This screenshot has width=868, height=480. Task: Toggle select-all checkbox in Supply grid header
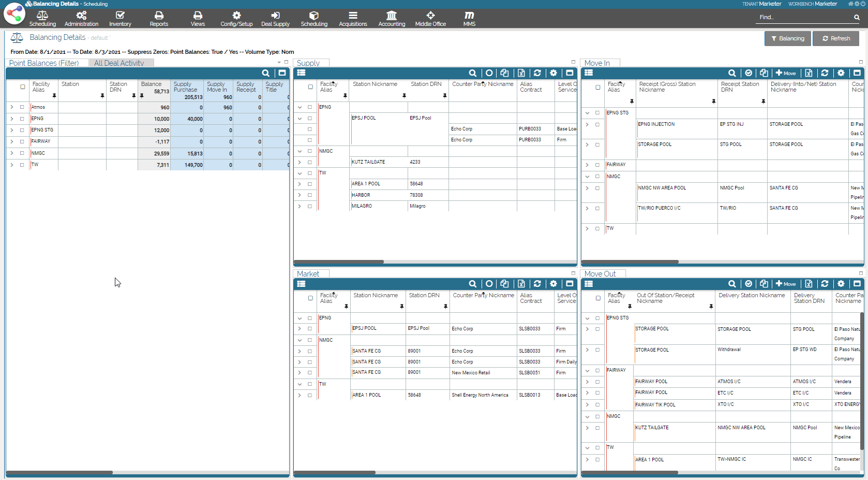click(310, 87)
